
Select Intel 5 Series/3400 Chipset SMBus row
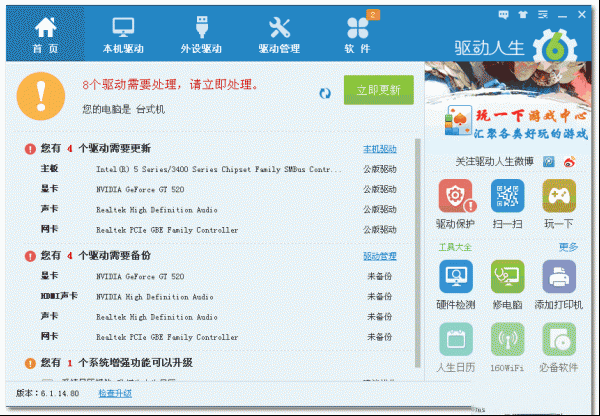point(218,169)
